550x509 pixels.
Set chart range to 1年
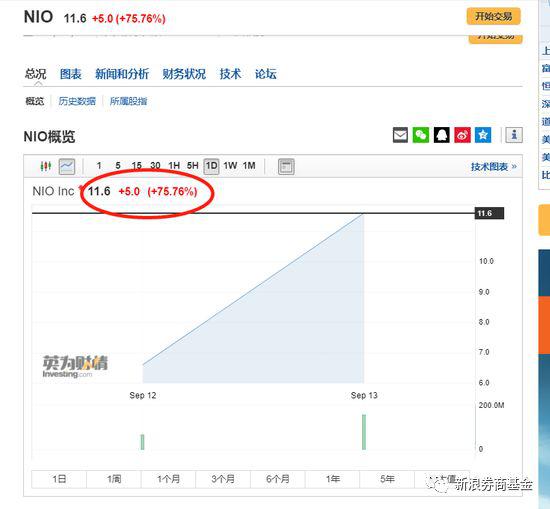click(333, 479)
